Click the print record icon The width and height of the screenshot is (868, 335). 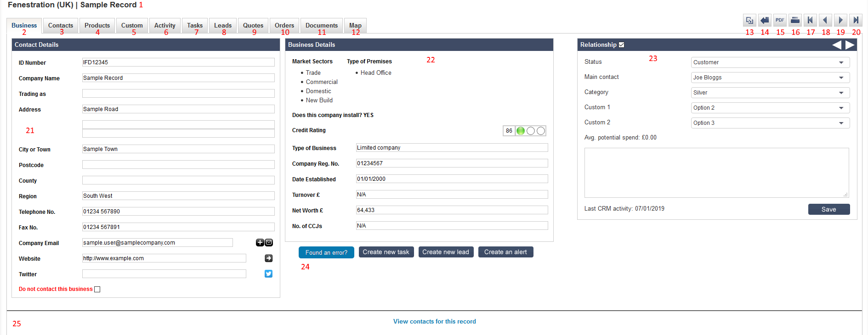(x=795, y=20)
